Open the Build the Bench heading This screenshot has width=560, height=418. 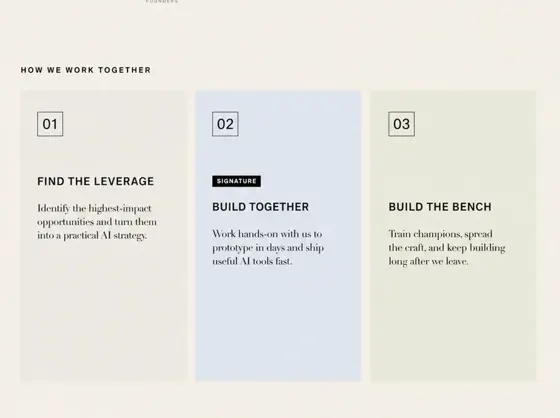440,207
